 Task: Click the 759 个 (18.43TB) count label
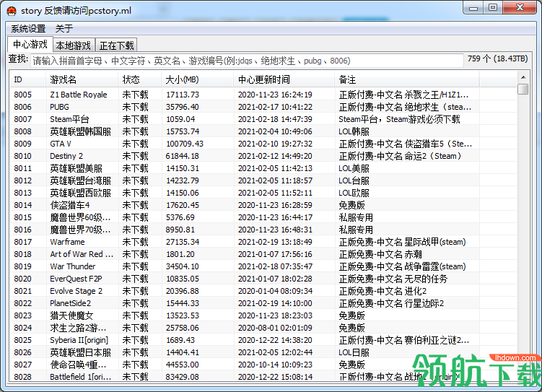pos(498,58)
